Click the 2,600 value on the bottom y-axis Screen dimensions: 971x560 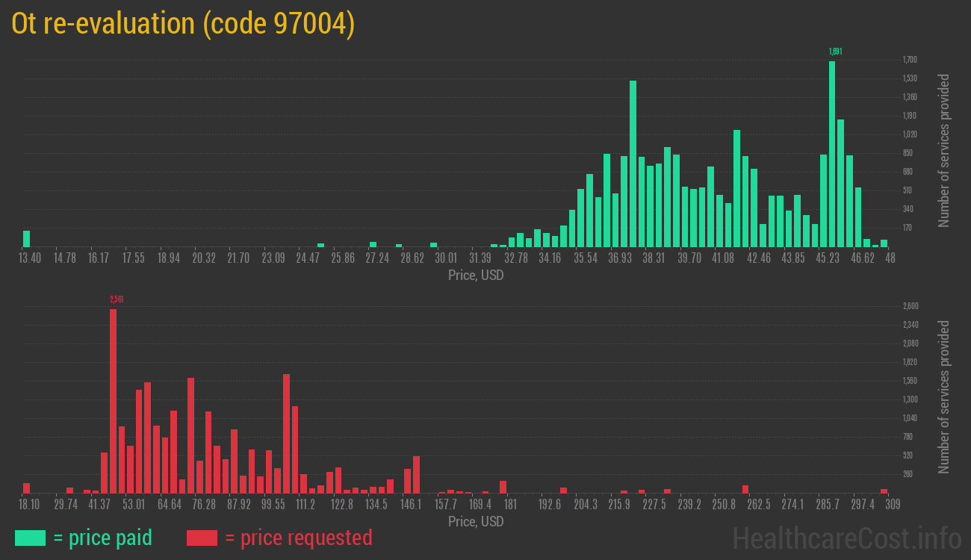(x=910, y=306)
